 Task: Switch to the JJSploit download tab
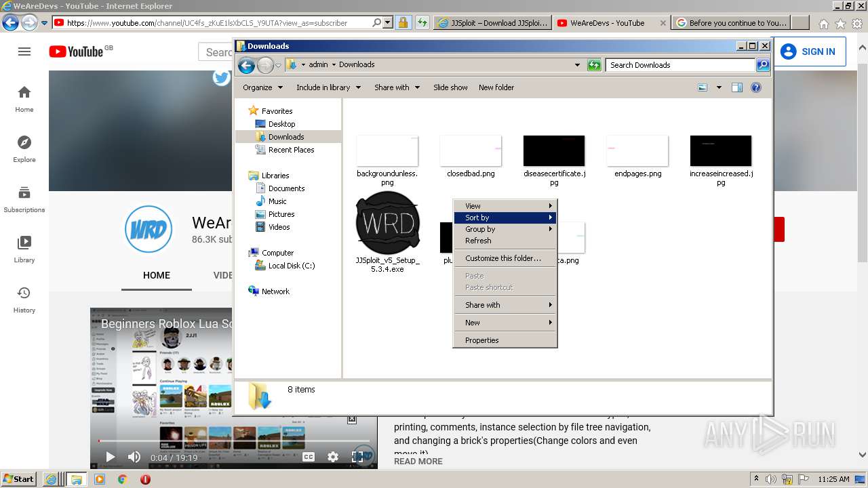coord(492,22)
